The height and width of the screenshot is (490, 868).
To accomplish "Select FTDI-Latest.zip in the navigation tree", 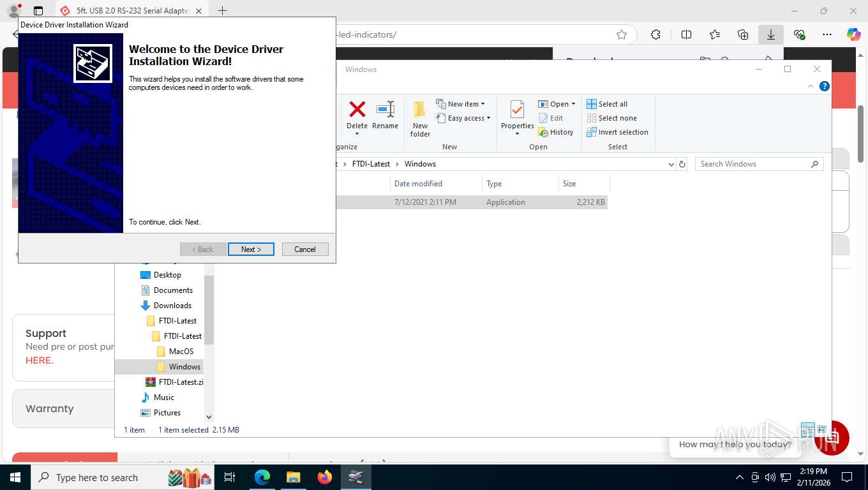I will 174,382.
